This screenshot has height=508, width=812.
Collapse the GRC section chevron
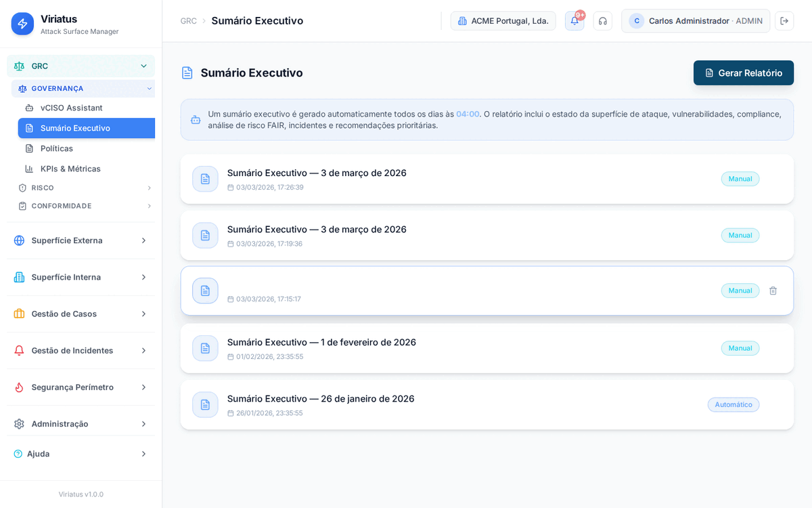143,66
